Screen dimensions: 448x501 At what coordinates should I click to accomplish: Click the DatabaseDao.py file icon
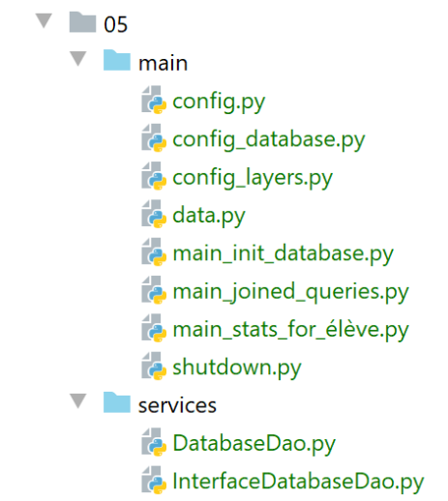(154, 442)
